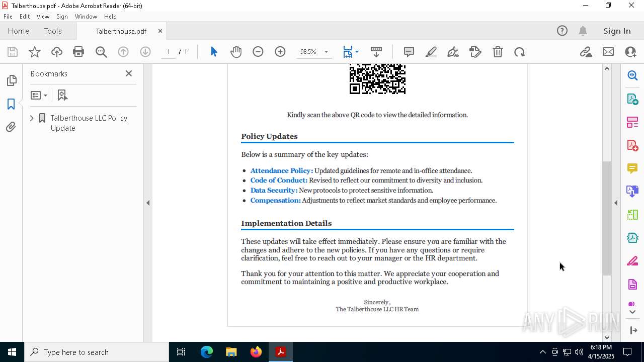
Task: Add a new bookmark
Action: (x=62, y=95)
